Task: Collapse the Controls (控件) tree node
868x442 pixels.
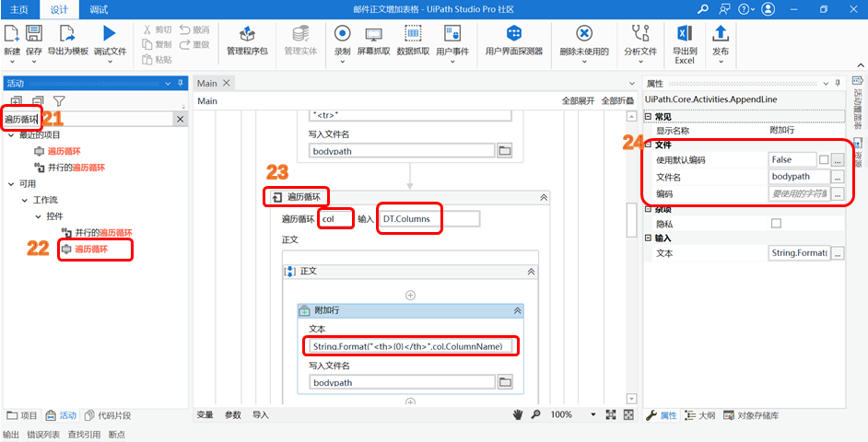Action: 38,215
